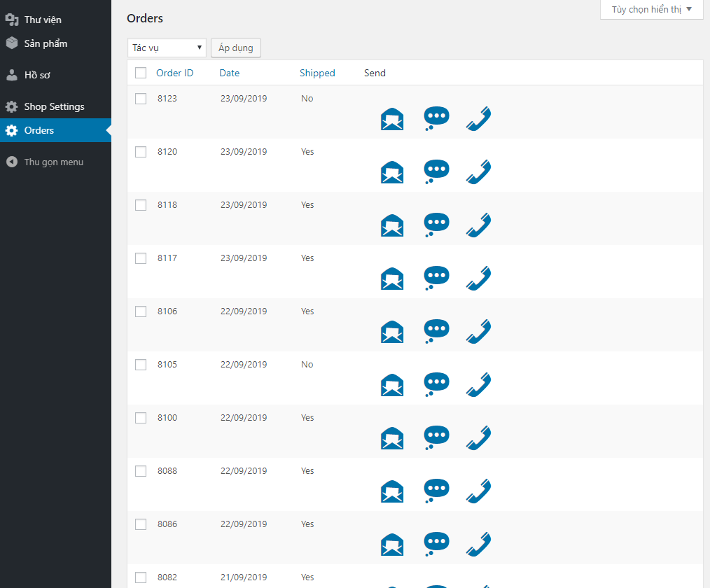Sort orders by Order ID column

coord(174,73)
